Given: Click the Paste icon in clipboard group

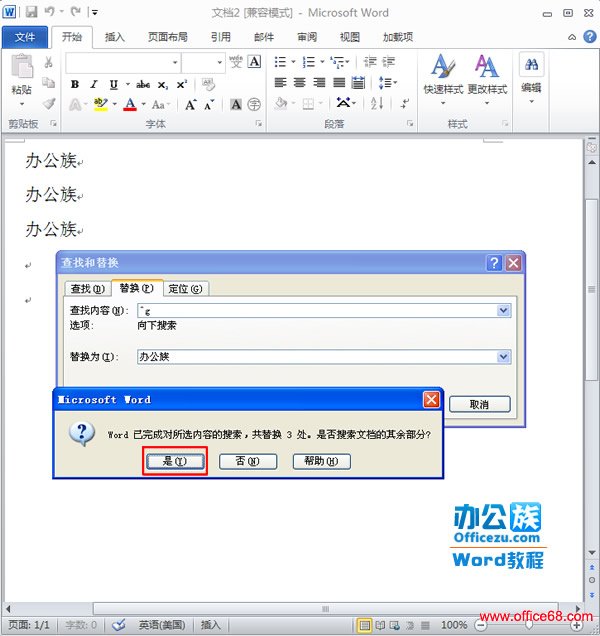Looking at the screenshot, I should coord(22,66).
